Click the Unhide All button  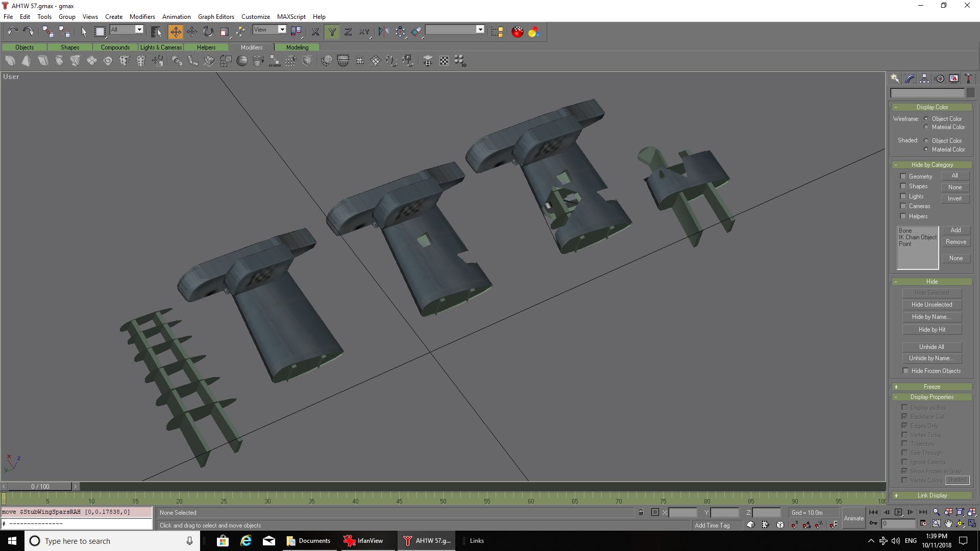pyautogui.click(x=932, y=347)
